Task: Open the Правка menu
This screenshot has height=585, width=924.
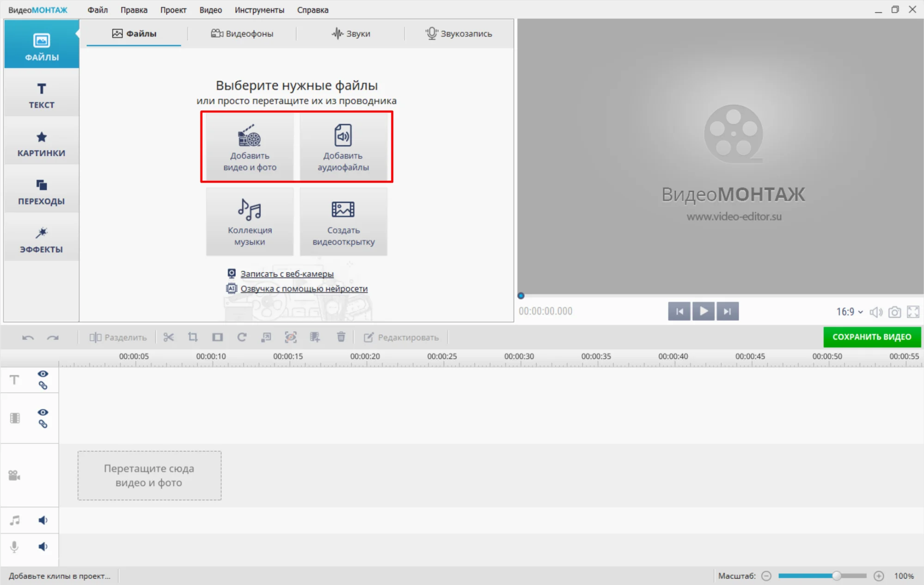Action: click(x=134, y=10)
